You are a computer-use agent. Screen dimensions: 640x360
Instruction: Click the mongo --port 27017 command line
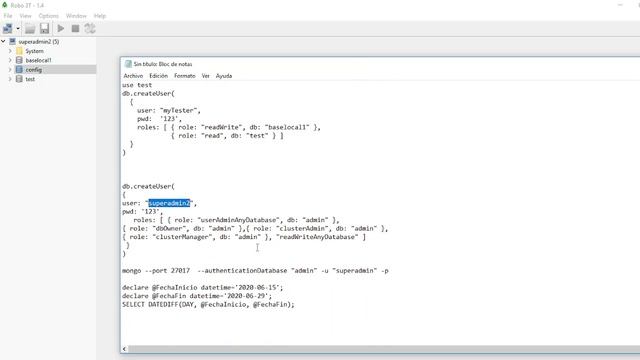point(255,271)
